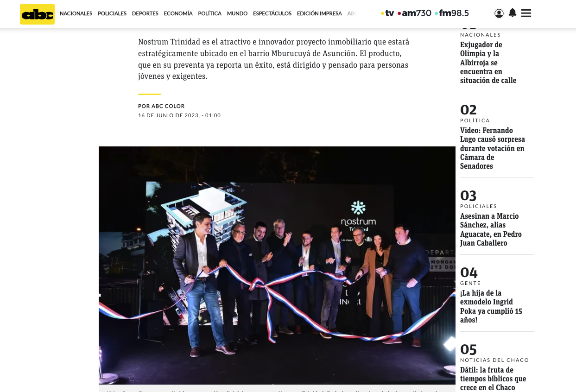Open the hamburger menu

pyautogui.click(x=526, y=13)
